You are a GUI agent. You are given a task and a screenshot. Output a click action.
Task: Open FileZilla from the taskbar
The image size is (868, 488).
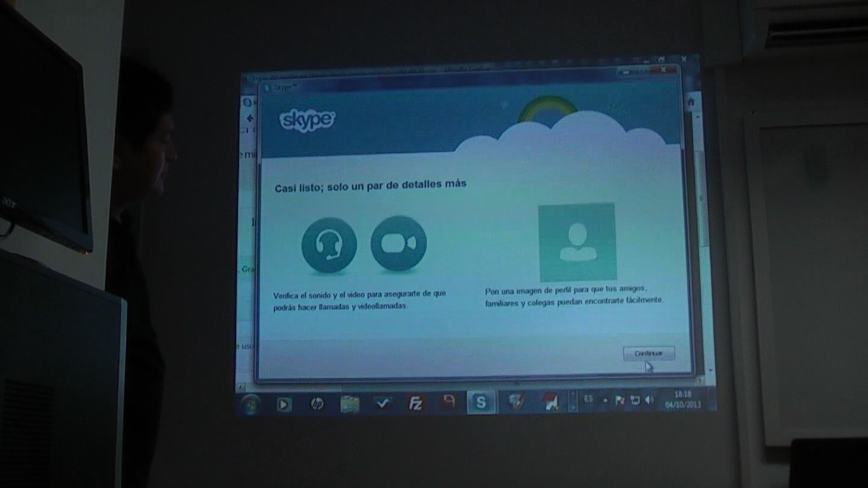pyautogui.click(x=415, y=403)
